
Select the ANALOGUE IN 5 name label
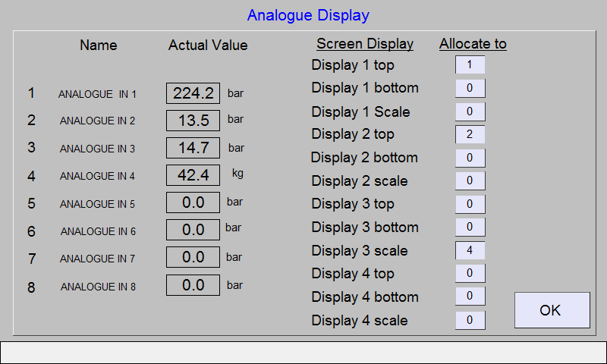point(97,204)
